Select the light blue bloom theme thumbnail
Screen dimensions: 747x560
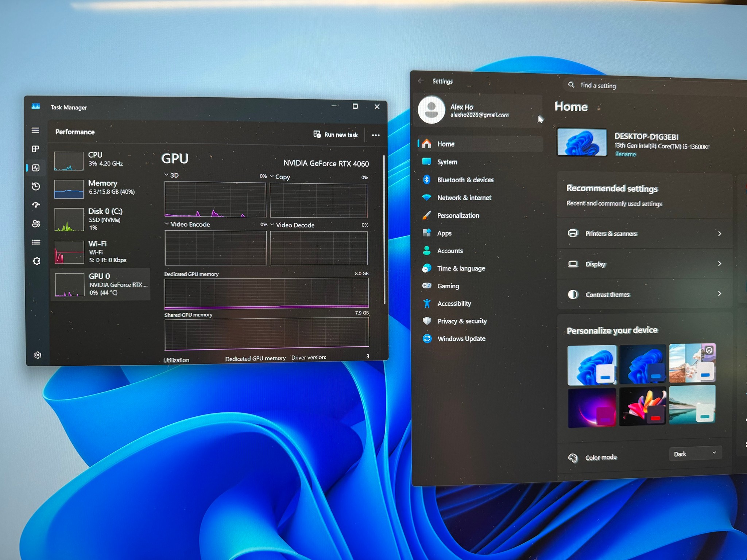point(592,365)
